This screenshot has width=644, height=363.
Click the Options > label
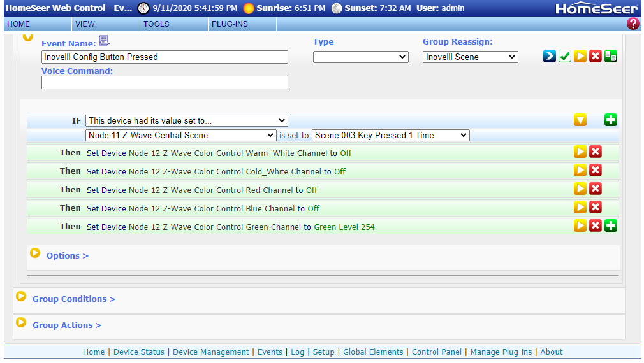68,255
